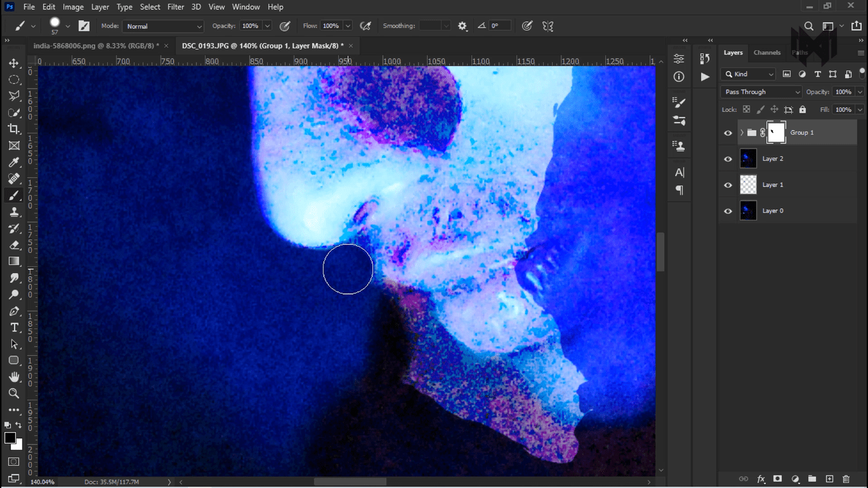868x488 pixels.
Task: Select the Polygonal Lasso tool
Action: point(13,96)
